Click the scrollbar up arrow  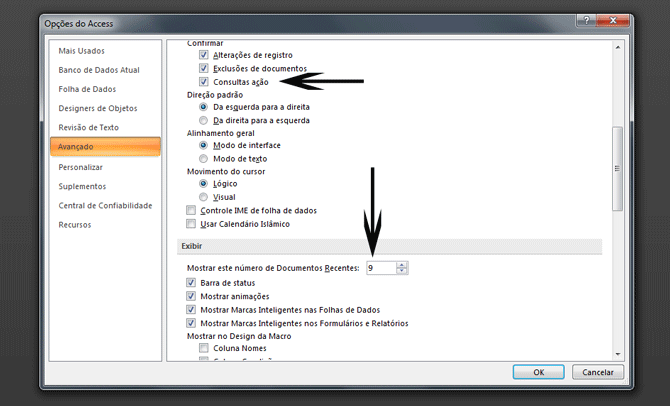pyautogui.click(x=618, y=47)
